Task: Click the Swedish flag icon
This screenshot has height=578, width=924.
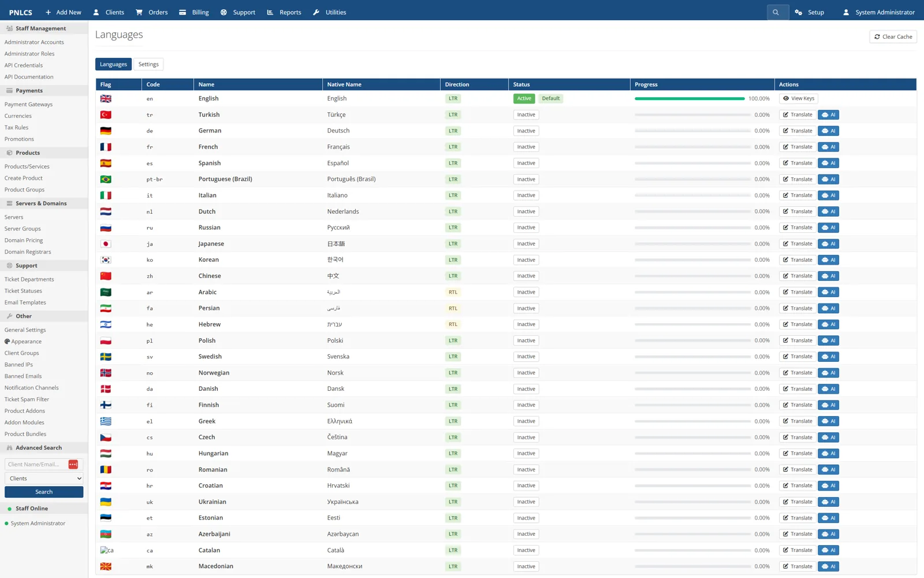Action: point(106,357)
